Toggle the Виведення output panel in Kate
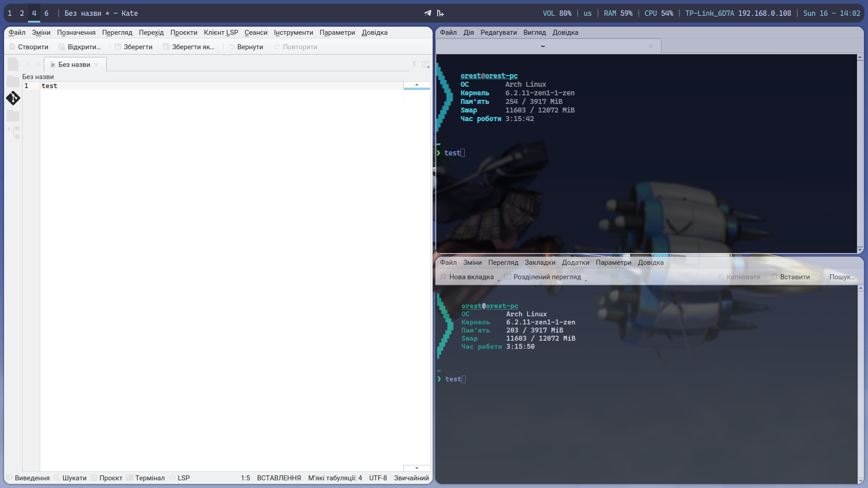The width and height of the screenshot is (868, 488). click(32, 478)
